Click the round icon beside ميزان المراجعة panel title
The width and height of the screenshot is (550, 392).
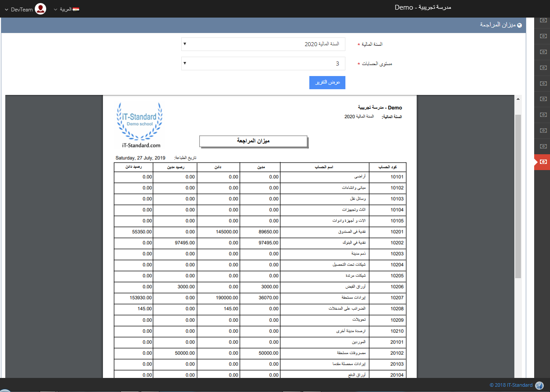(x=520, y=25)
